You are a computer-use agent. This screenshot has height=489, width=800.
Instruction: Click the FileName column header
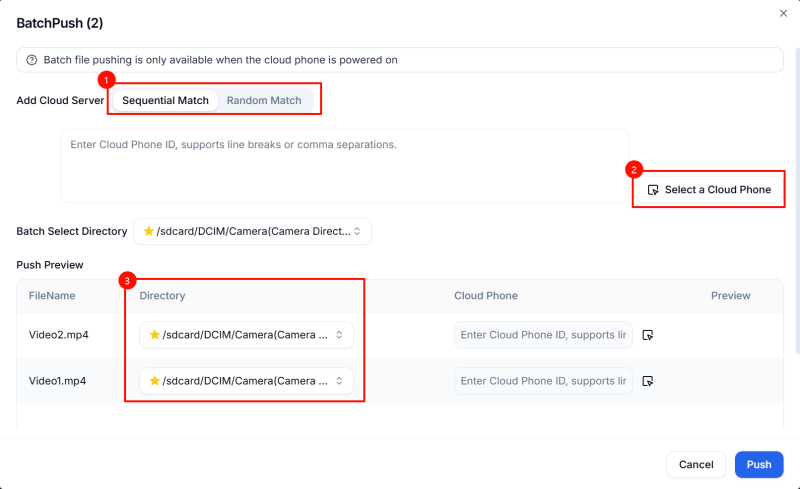[52, 296]
